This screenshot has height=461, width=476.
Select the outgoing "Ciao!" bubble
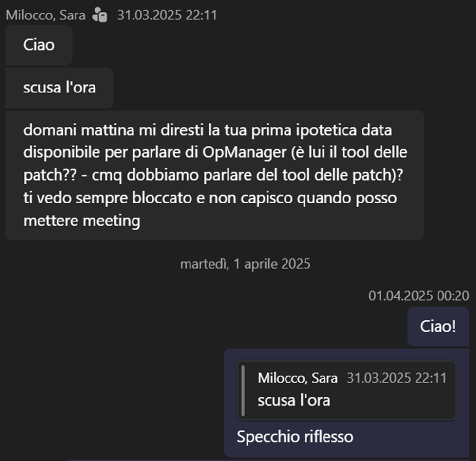pos(438,326)
